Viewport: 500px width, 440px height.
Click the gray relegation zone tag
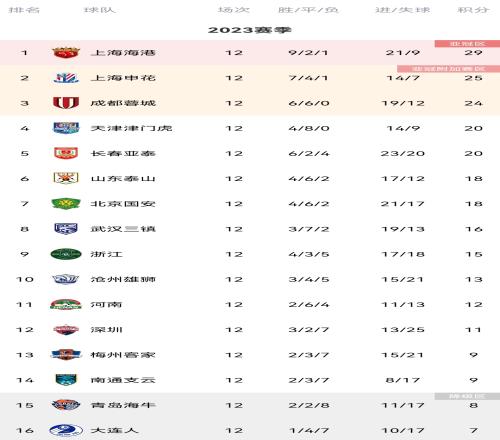467,396
